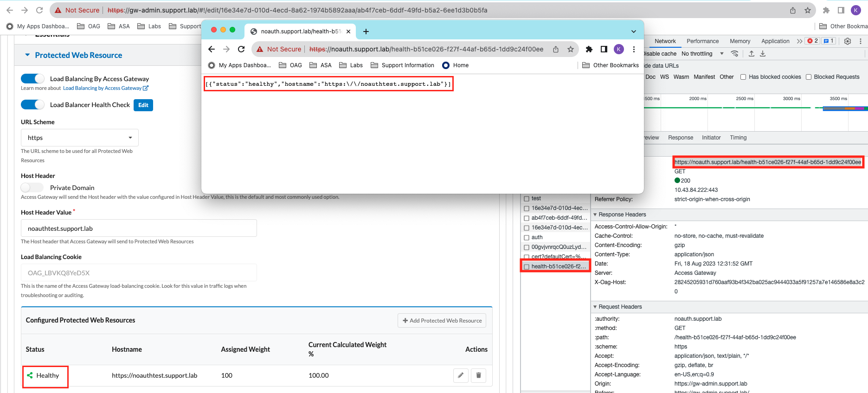Click Add Protected Web Resource button
868x393 pixels.
tap(442, 321)
